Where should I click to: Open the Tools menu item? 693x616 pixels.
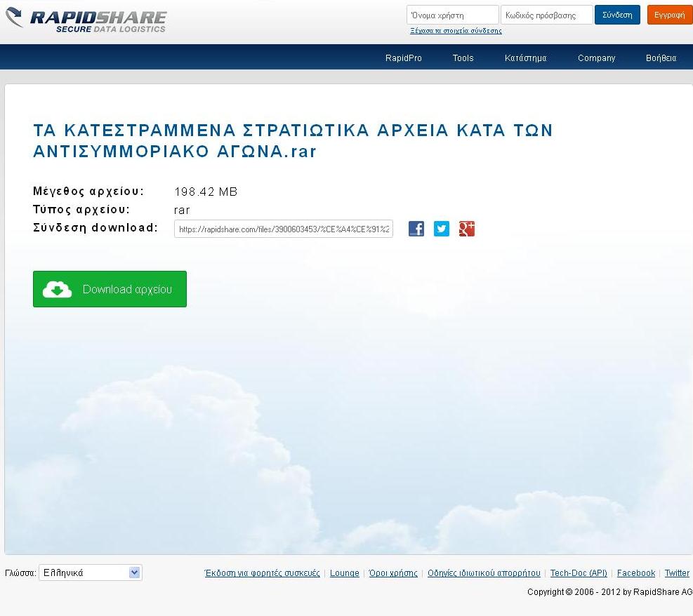(x=463, y=58)
